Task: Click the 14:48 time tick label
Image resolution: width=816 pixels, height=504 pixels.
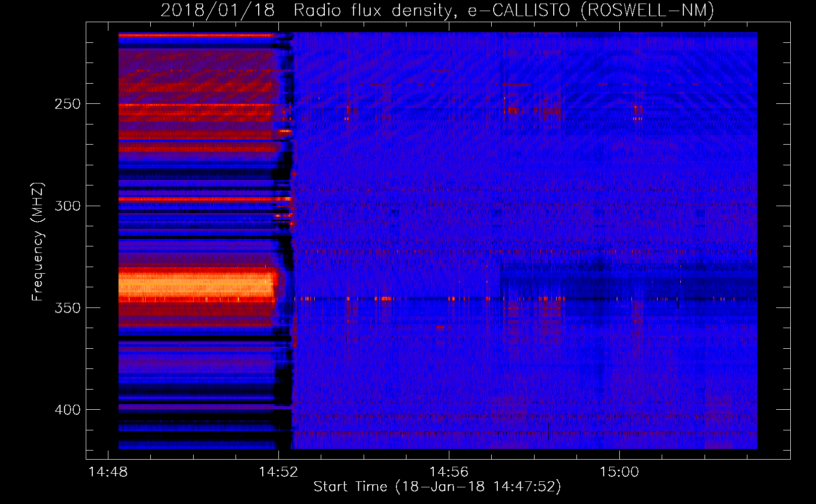Action: [108, 472]
